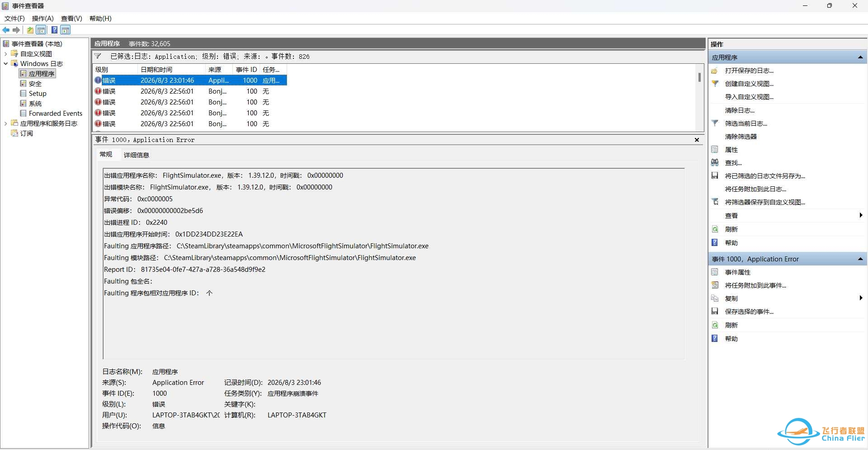Click the Forwarded Events log icon
The height and width of the screenshot is (450, 868).
pyautogui.click(x=23, y=114)
